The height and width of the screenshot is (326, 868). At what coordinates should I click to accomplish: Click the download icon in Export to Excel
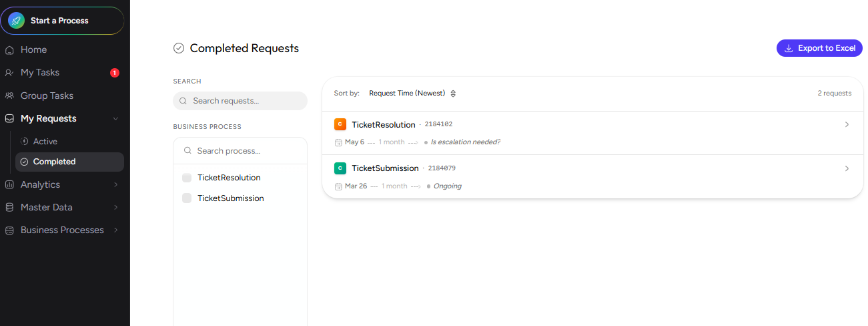click(789, 48)
